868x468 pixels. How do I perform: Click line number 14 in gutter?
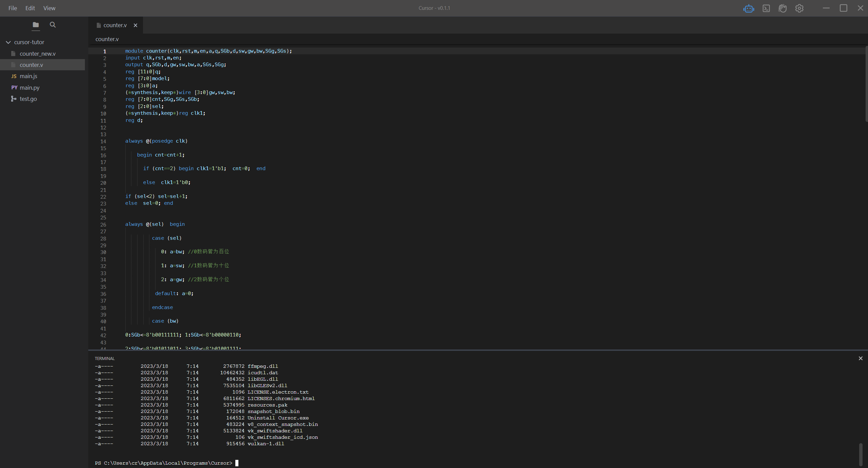pos(103,141)
